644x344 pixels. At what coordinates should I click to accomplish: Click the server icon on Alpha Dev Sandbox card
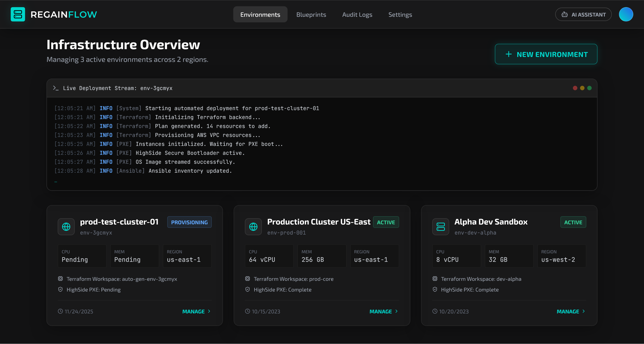(440, 227)
